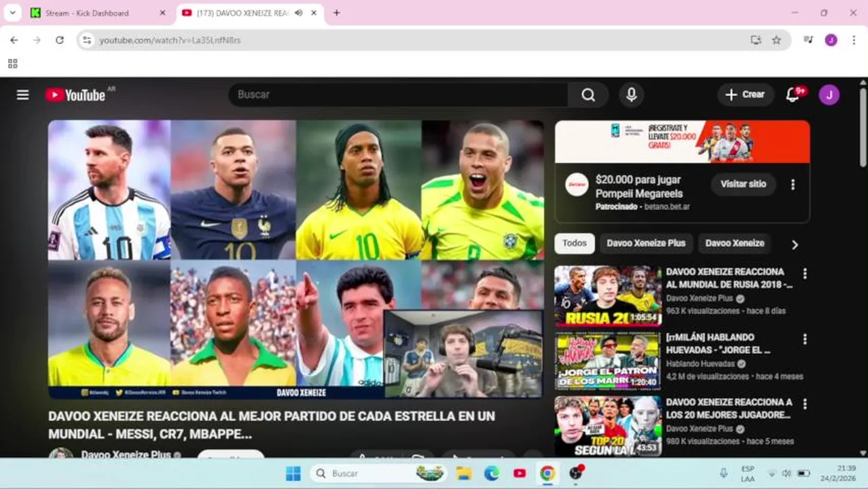
Task: Open File Explorer from the taskbar
Action: (x=464, y=473)
